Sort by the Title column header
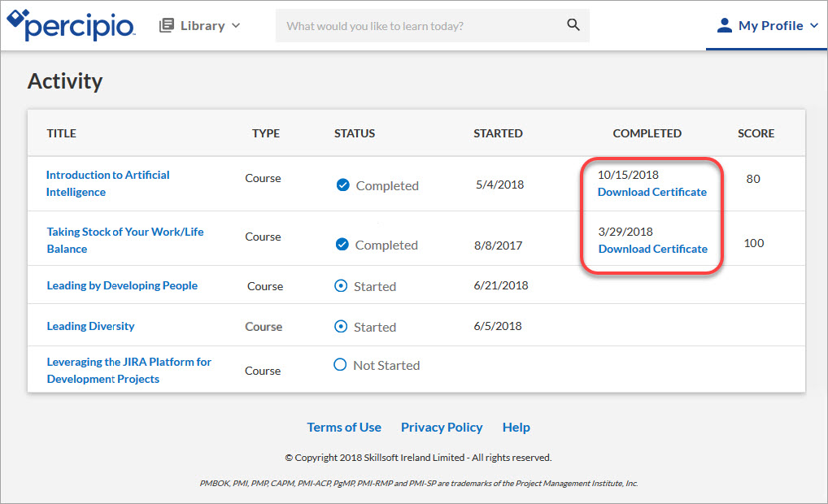The image size is (828, 504). [x=61, y=133]
